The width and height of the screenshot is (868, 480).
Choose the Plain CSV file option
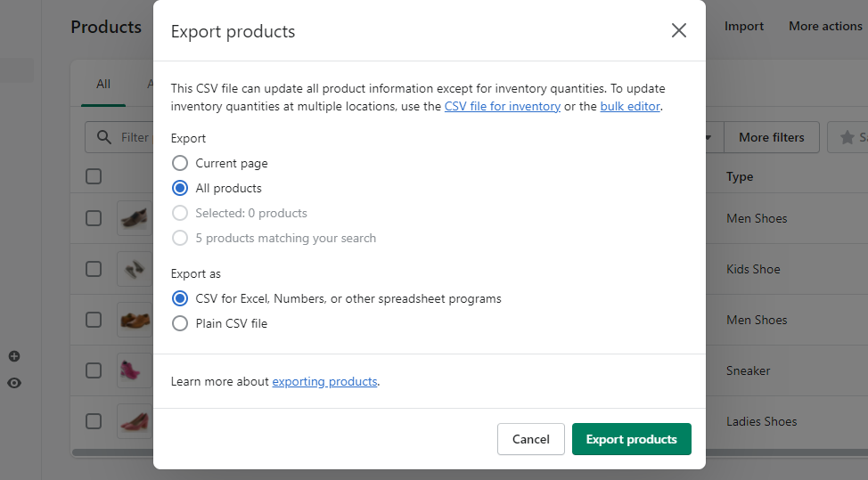(x=179, y=323)
